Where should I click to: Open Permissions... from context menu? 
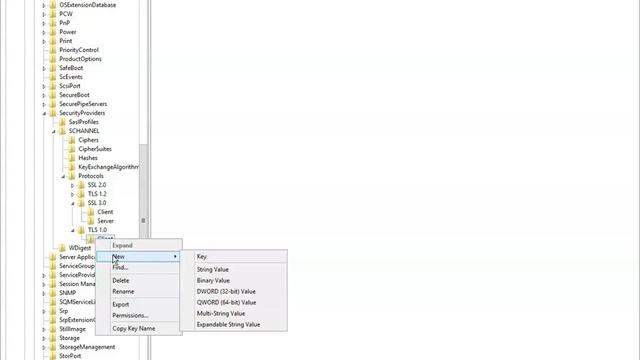tap(139, 316)
